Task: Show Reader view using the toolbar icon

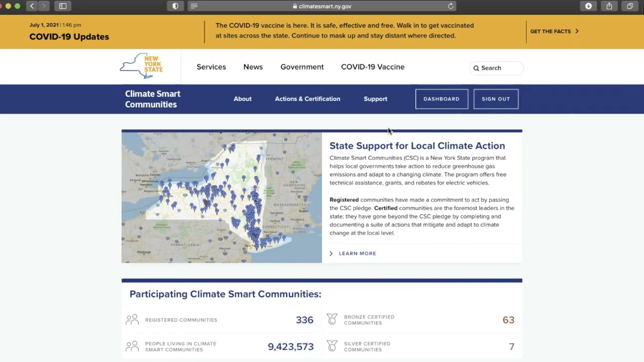Action: (x=194, y=6)
